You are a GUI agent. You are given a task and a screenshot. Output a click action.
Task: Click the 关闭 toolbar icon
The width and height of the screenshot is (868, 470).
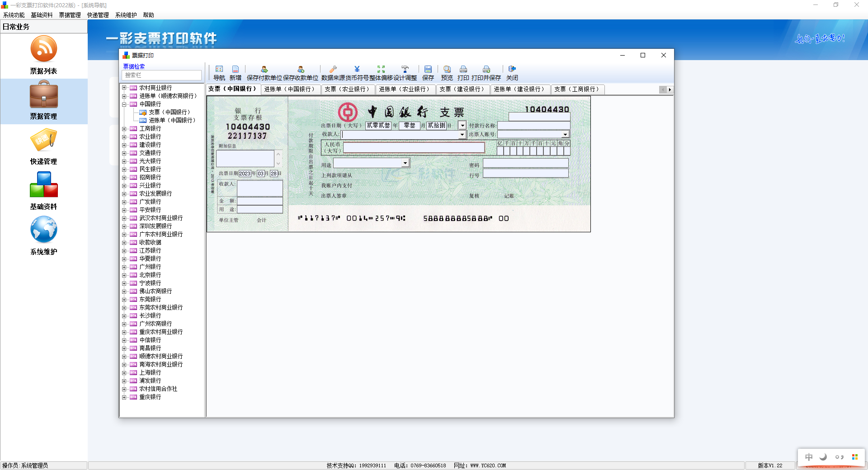coord(512,69)
